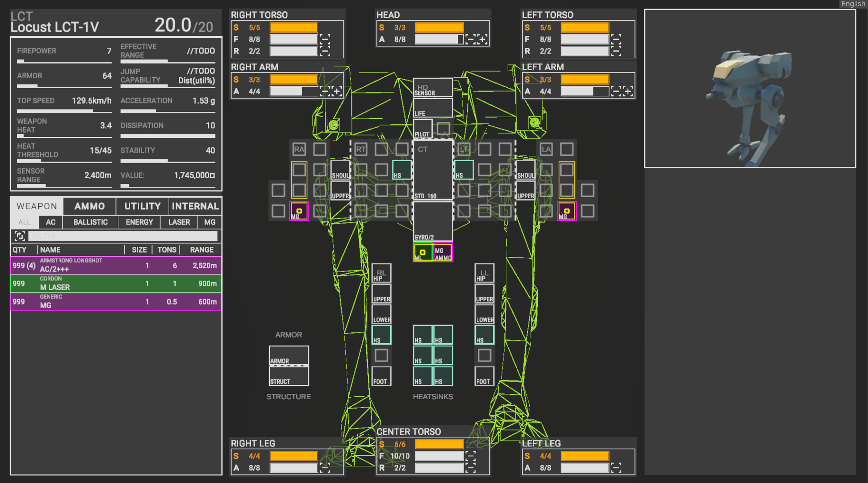The image size is (868, 483).
Task: Click the right arm SHOUL actuator slot
Action: point(340,170)
